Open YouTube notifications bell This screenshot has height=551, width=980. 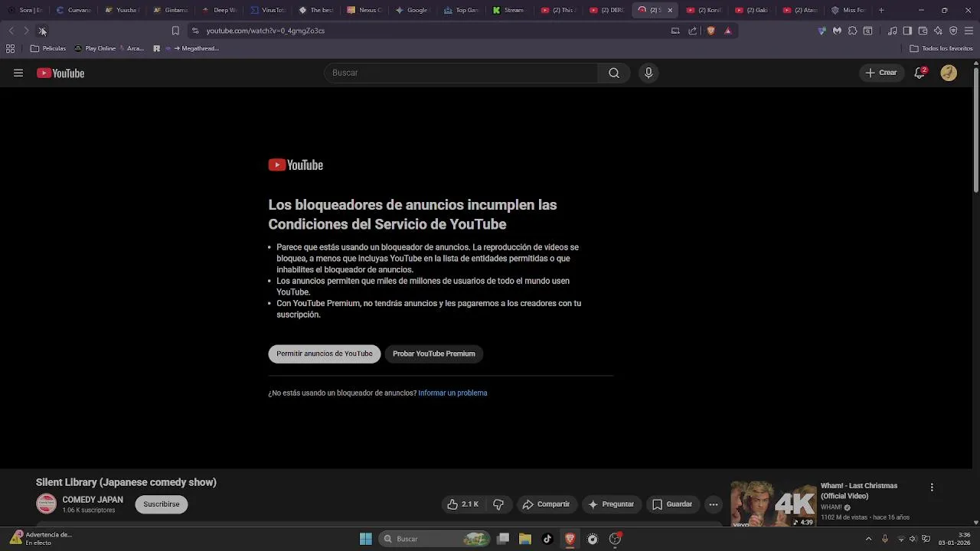pyautogui.click(x=920, y=73)
